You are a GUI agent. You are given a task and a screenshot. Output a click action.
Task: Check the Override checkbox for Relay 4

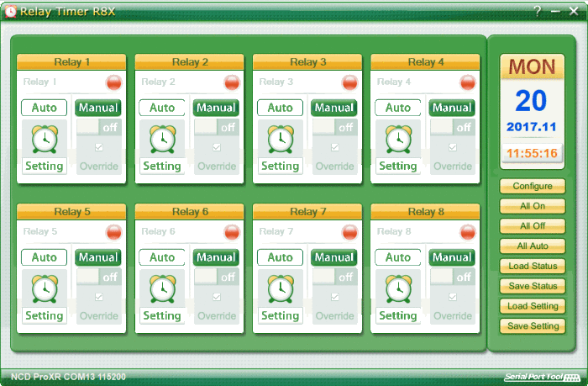point(453,147)
